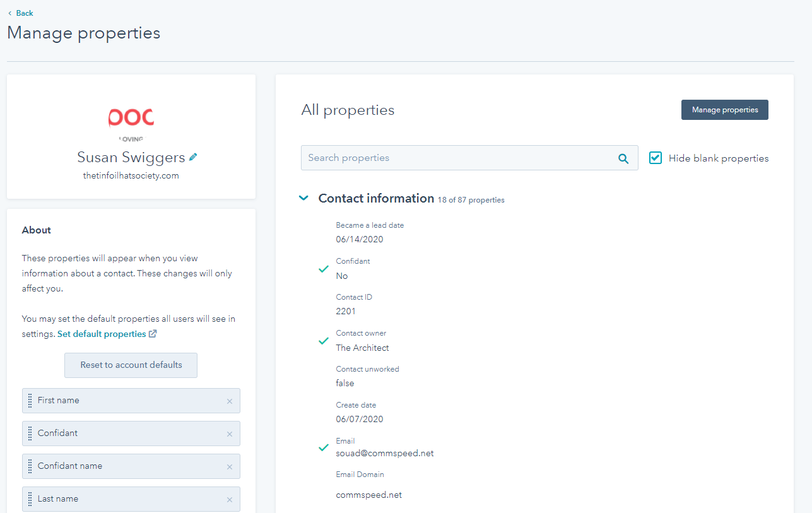Click drag handle of Last name row
Image resolution: width=812 pixels, height=513 pixels.
[x=30, y=499]
